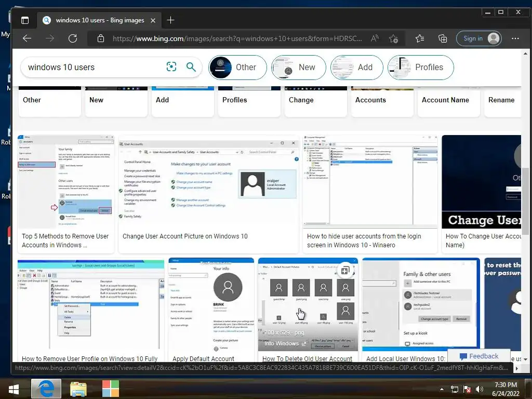This screenshot has width=532, height=399.
Task: Open the Favorites list icon
Action: pos(420,38)
